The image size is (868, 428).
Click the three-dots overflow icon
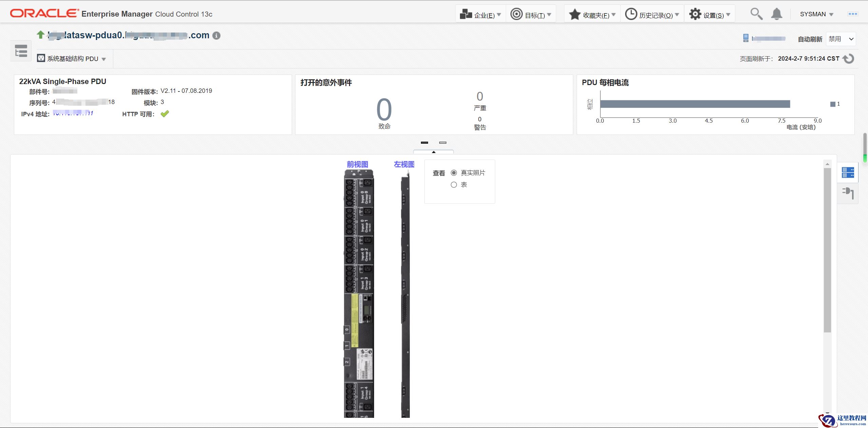click(852, 14)
